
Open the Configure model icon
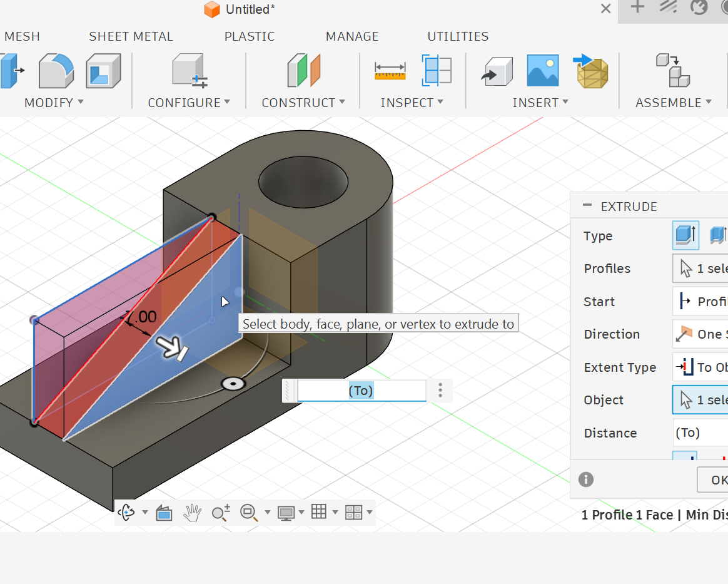point(190,71)
